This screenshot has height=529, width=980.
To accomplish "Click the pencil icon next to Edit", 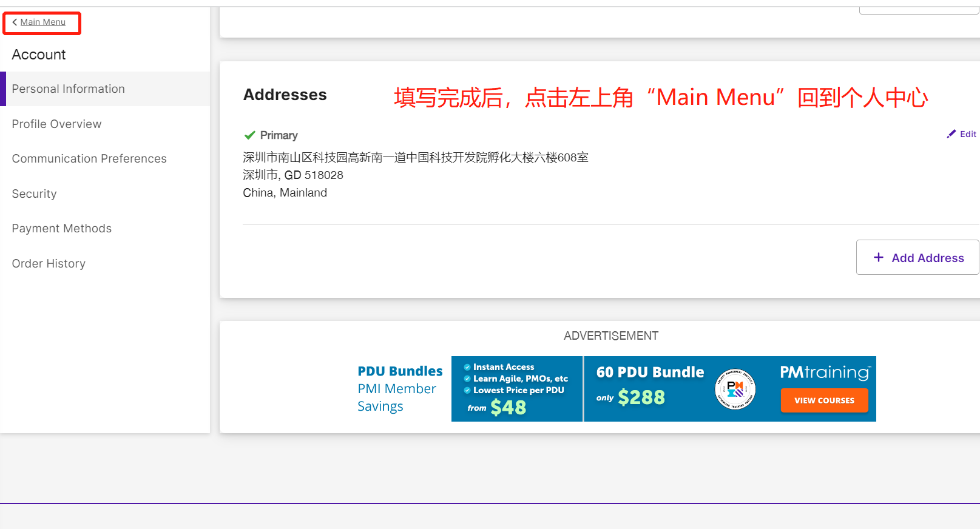I will [951, 134].
